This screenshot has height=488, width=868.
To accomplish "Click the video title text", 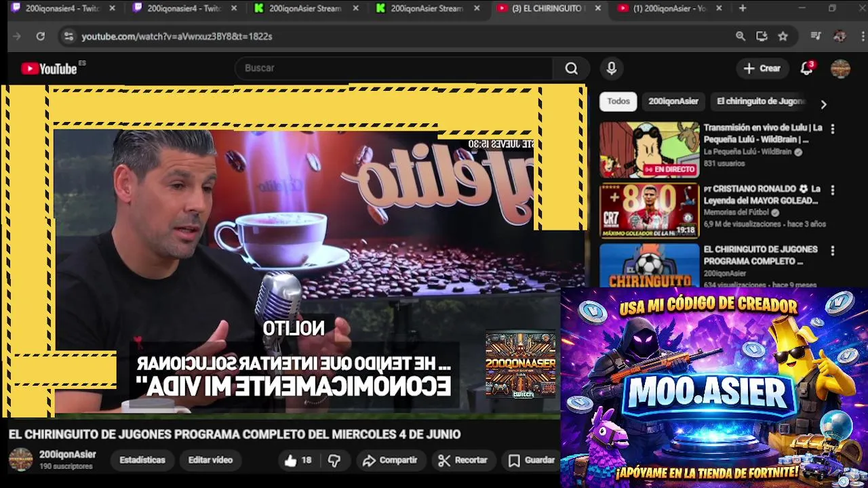I will point(235,434).
